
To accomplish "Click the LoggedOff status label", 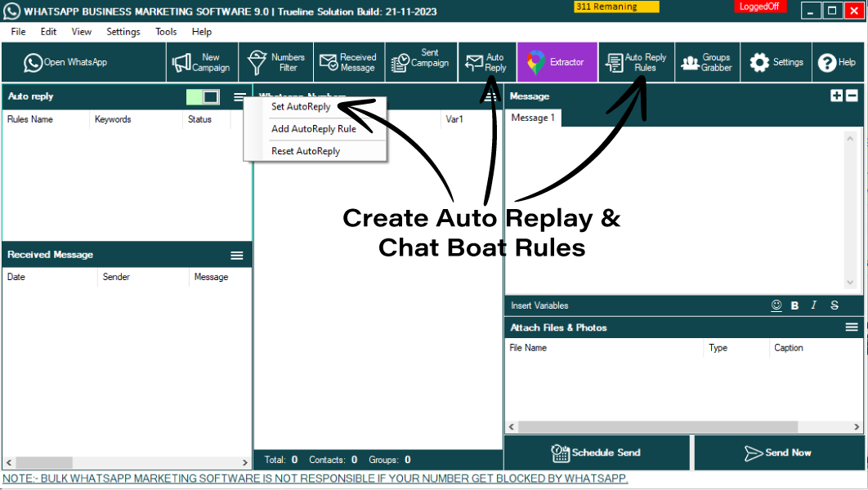I will click(759, 7).
